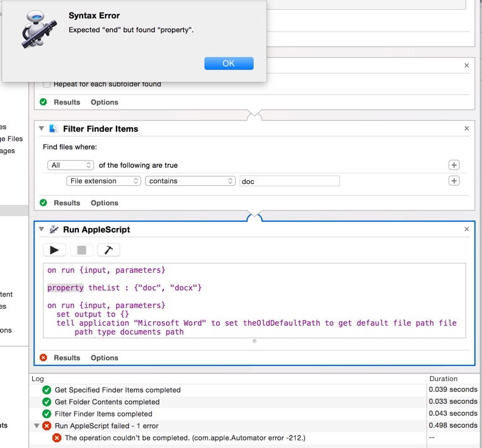The width and height of the screenshot is (482, 448).
Task: Remove the Filter Finder Items action
Action: 466,129
